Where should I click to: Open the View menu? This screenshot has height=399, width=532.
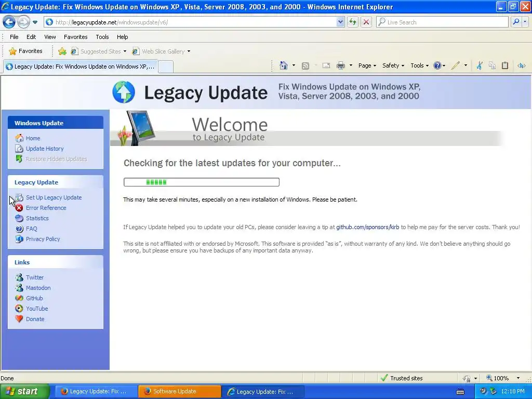coord(50,37)
